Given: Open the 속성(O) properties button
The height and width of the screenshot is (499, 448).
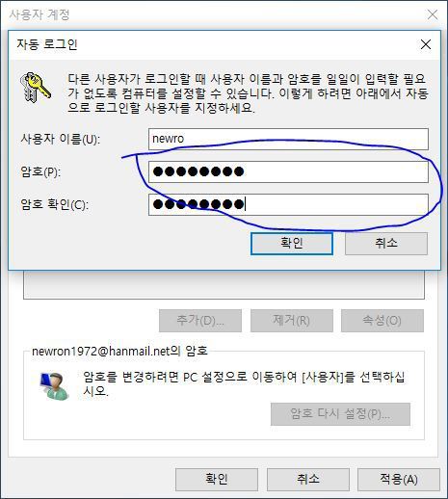Looking at the screenshot, I should (x=382, y=321).
